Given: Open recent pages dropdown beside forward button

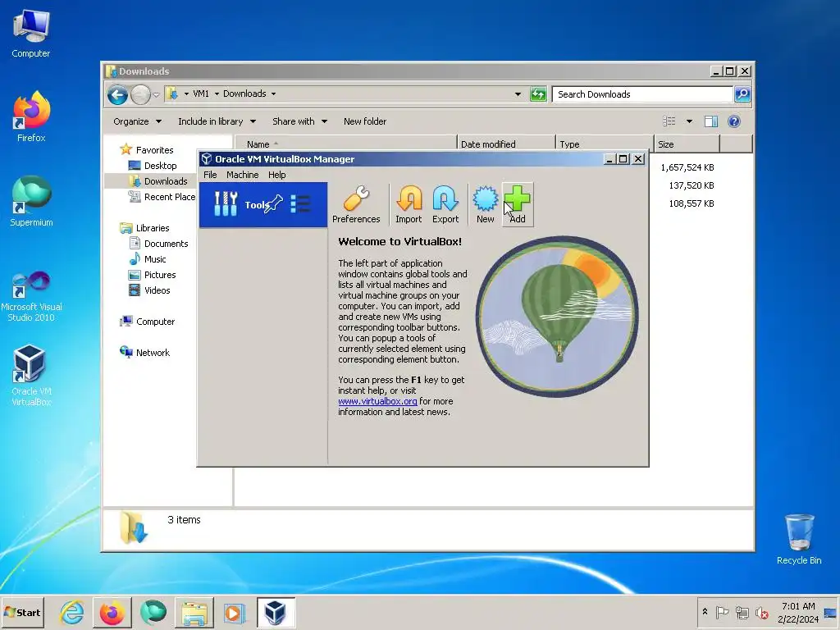Looking at the screenshot, I should 156,95.
